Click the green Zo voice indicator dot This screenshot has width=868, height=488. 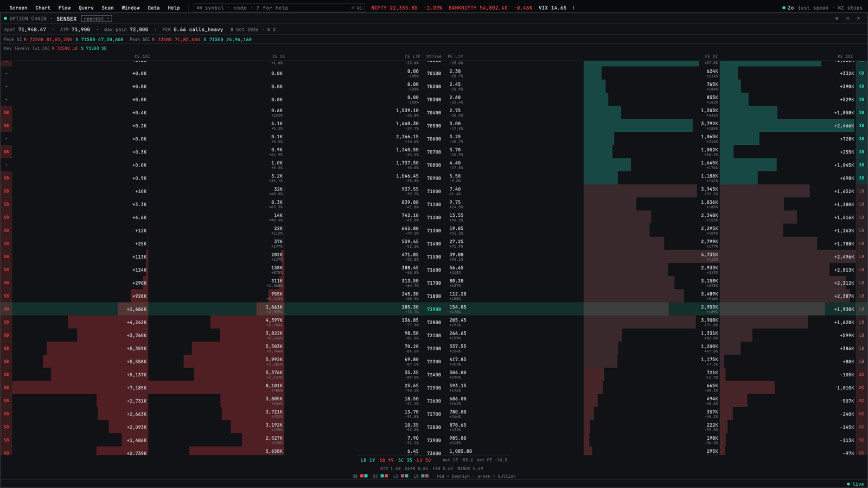(x=784, y=8)
